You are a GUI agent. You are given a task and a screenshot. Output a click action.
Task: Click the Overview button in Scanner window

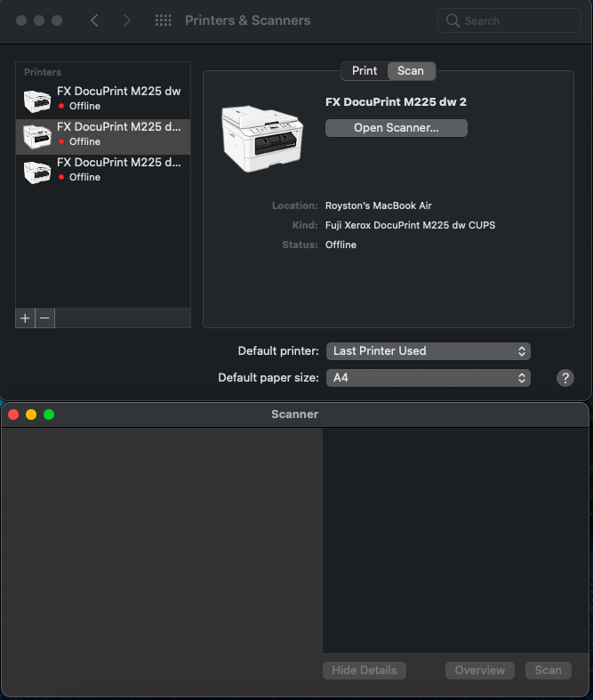(480, 671)
